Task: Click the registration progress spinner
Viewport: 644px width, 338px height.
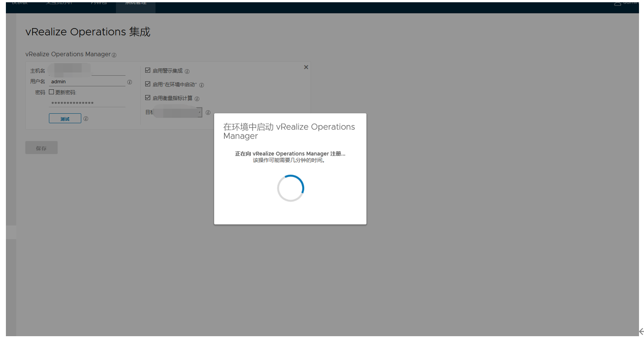Action: (x=290, y=188)
